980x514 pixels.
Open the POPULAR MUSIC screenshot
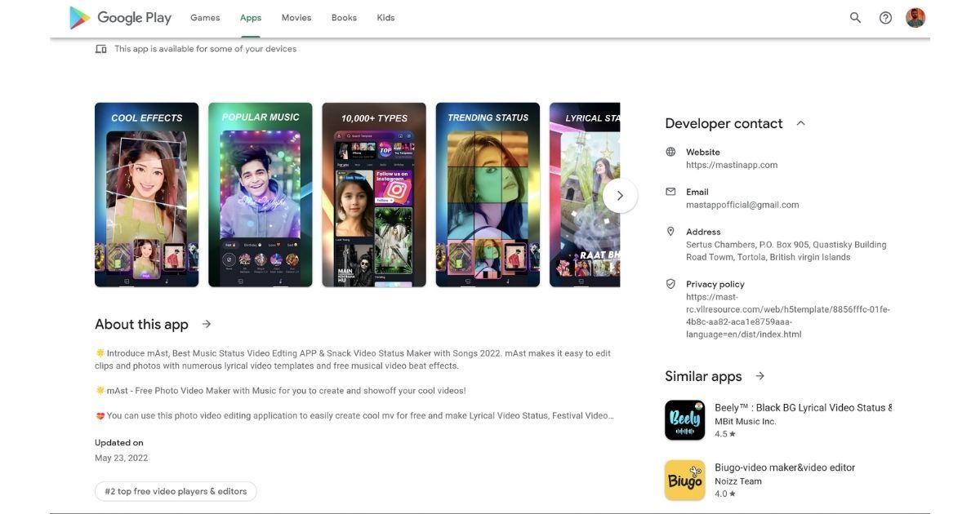[x=260, y=195]
